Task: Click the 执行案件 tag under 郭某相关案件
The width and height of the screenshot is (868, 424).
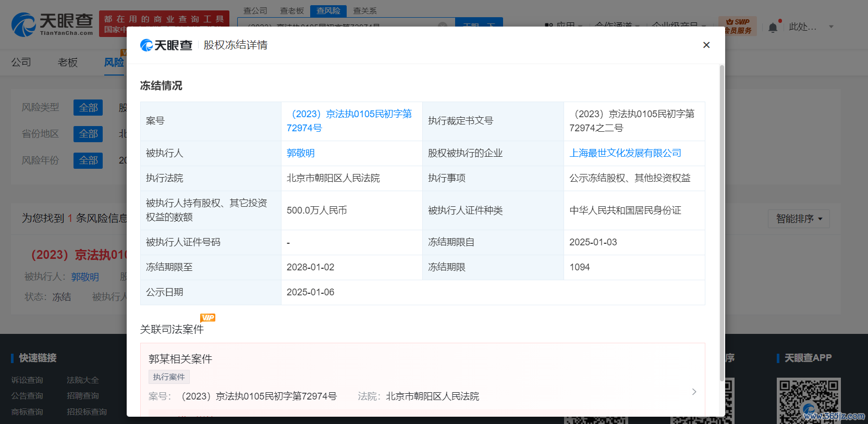Action: click(x=169, y=377)
